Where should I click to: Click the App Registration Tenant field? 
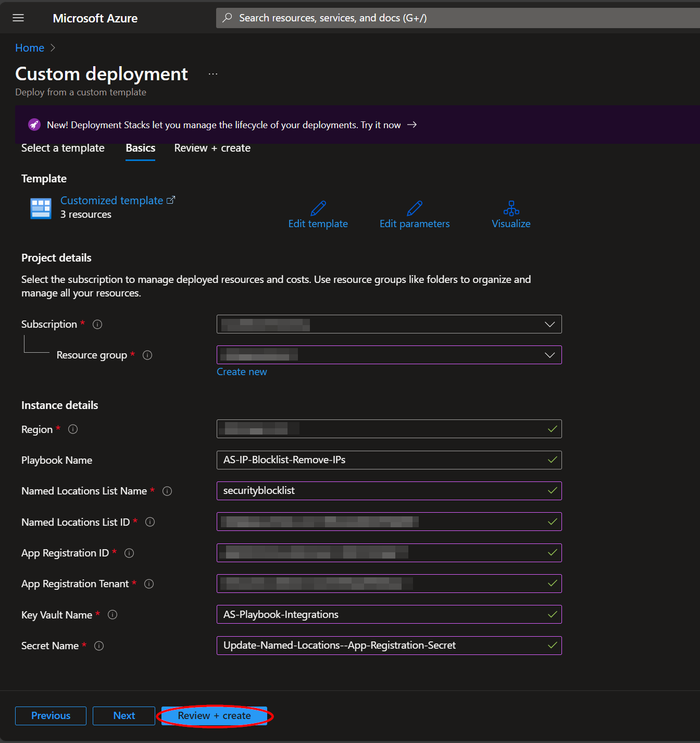click(x=389, y=584)
